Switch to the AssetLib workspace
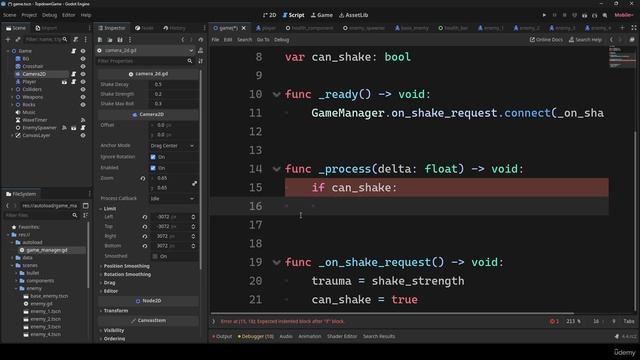Viewport: 640px width, 360px height. point(353,15)
